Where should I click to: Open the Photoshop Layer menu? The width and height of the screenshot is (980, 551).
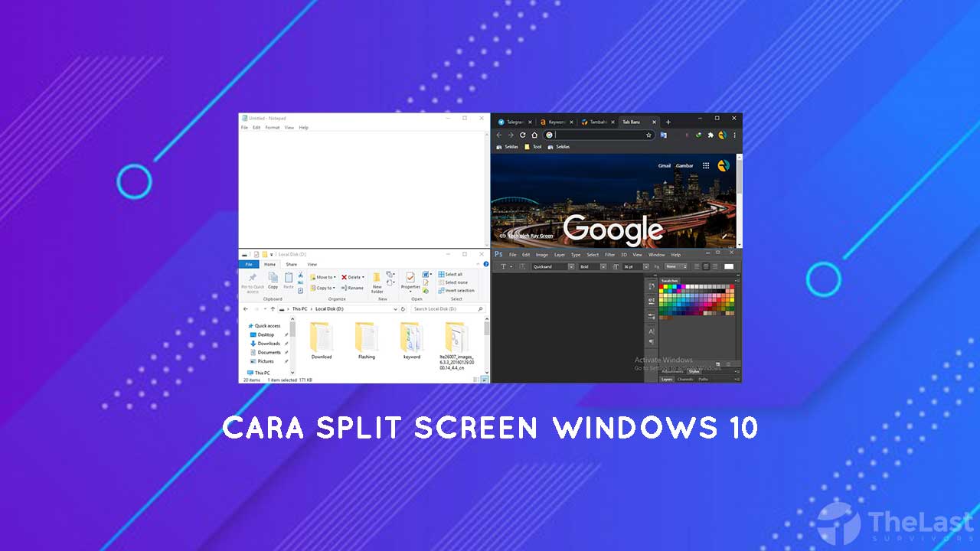pos(560,255)
